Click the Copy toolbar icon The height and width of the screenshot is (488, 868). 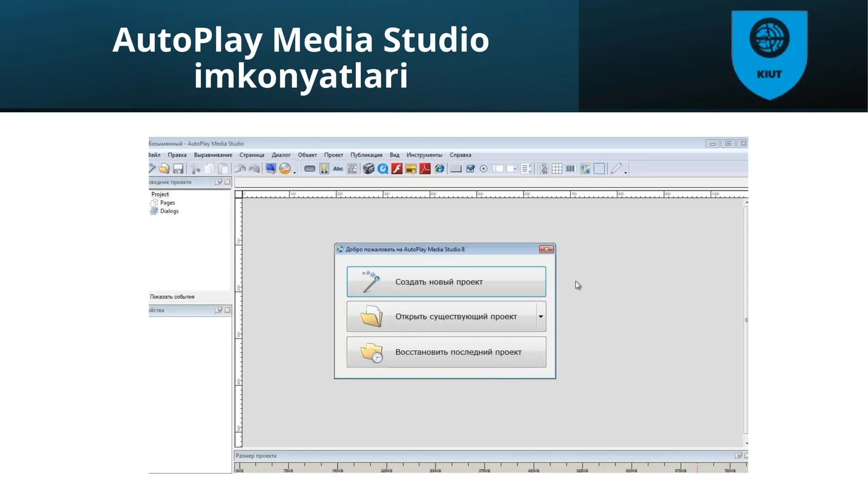tap(209, 169)
